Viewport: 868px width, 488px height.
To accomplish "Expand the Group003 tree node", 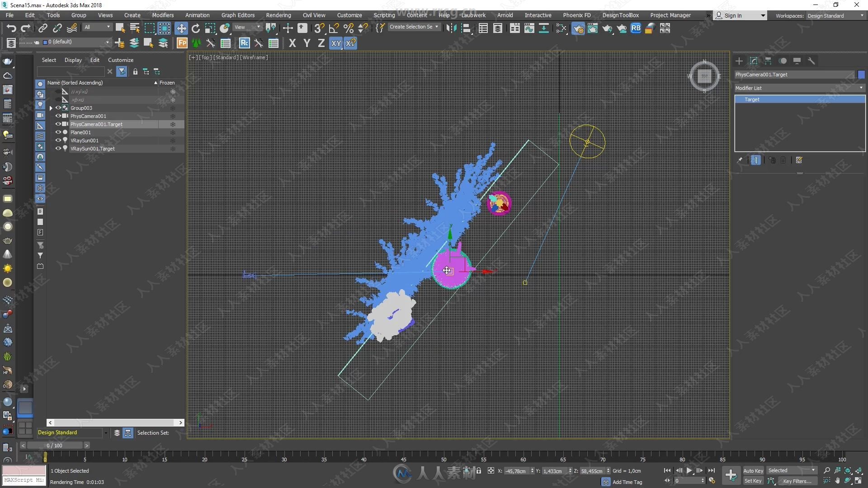I will coord(51,108).
